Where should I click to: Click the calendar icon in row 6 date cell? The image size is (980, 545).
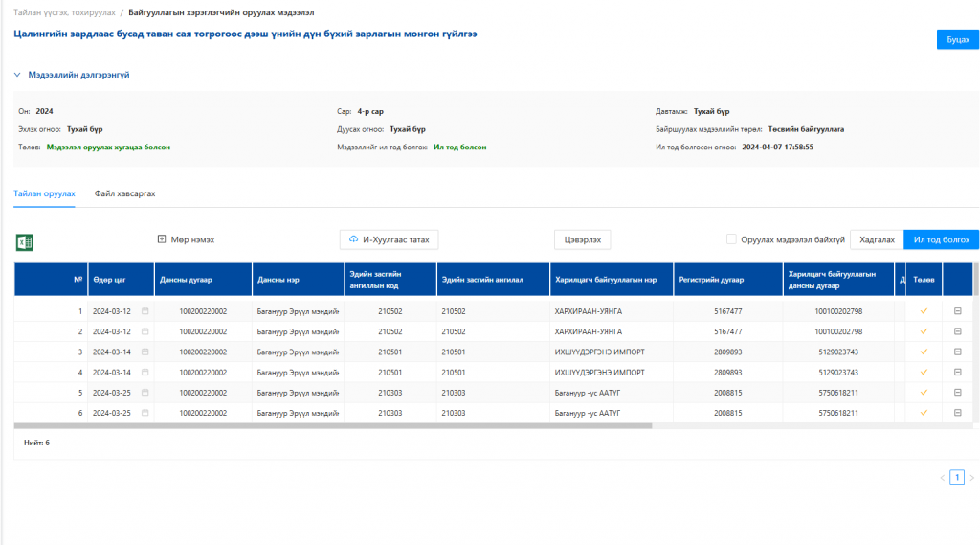(x=145, y=413)
